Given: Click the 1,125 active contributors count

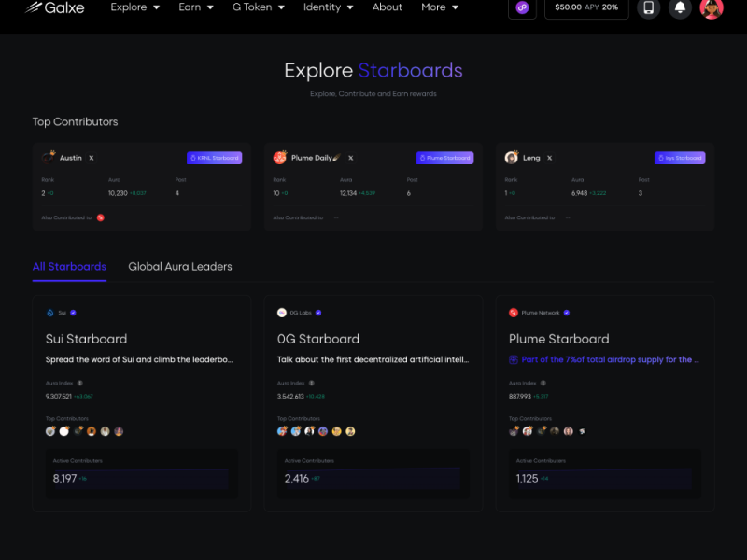Looking at the screenshot, I should pos(527,479).
